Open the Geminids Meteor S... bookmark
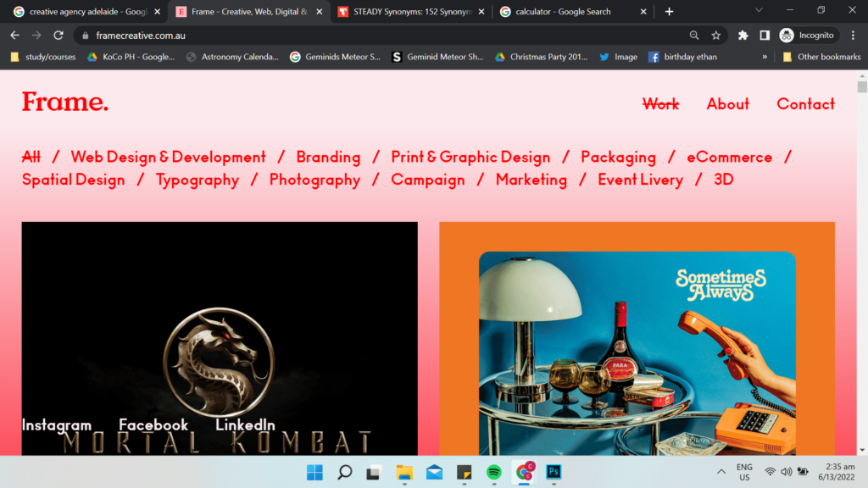The width and height of the screenshot is (868, 488). click(x=336, y=57)
